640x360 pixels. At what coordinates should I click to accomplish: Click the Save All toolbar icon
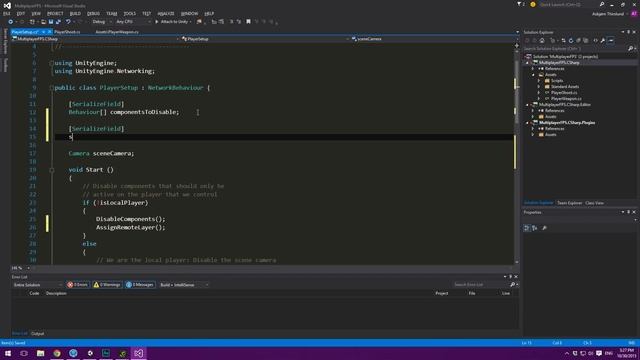pos(58,22)
